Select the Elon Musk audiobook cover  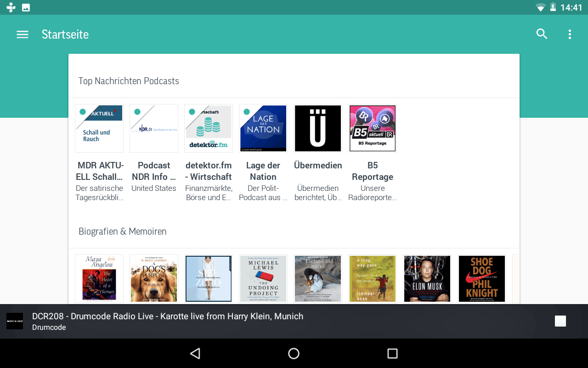(427, 279)
